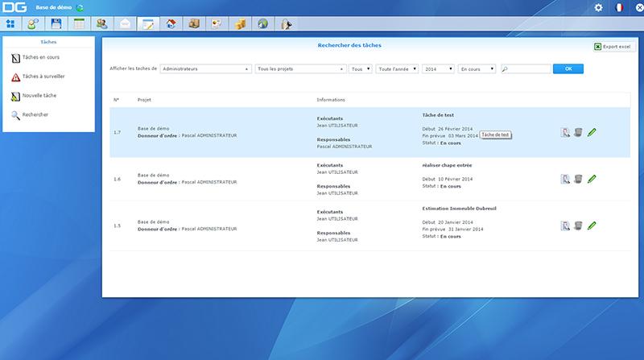The width and height of the screenshot is (644, 360).
Task: Refresh the Base de démo sync icon
Action: coord(80,8)
